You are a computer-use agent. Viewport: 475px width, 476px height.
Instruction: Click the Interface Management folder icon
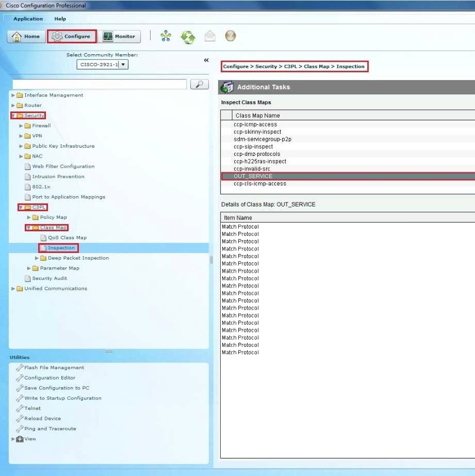pos(20,96)
